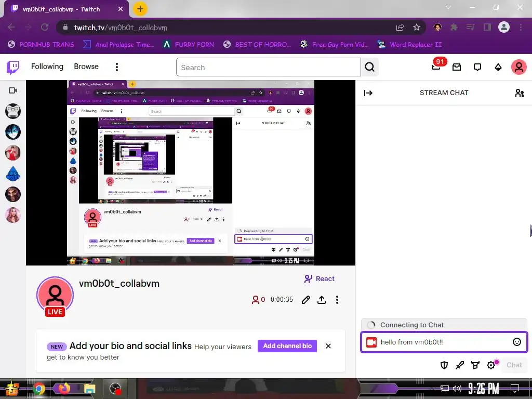Viewport: 532px width, 399px height.
Task: Bookmark this tab with the star icon
Action: point(417,28)
